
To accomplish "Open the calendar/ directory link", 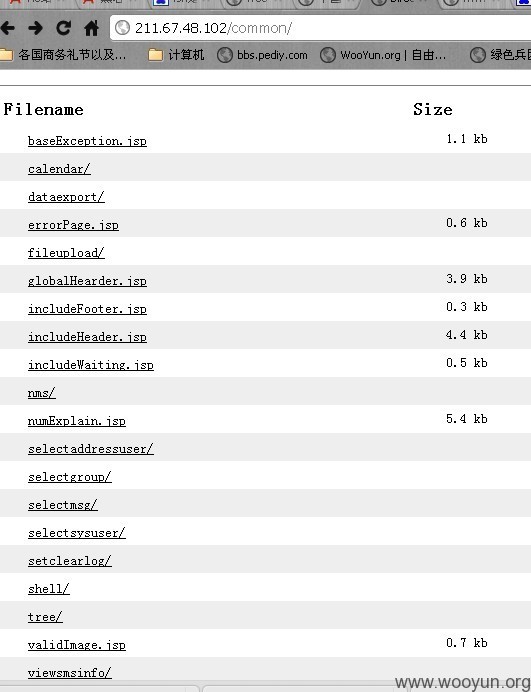I will pyautogui.click(x=59, y=169).
